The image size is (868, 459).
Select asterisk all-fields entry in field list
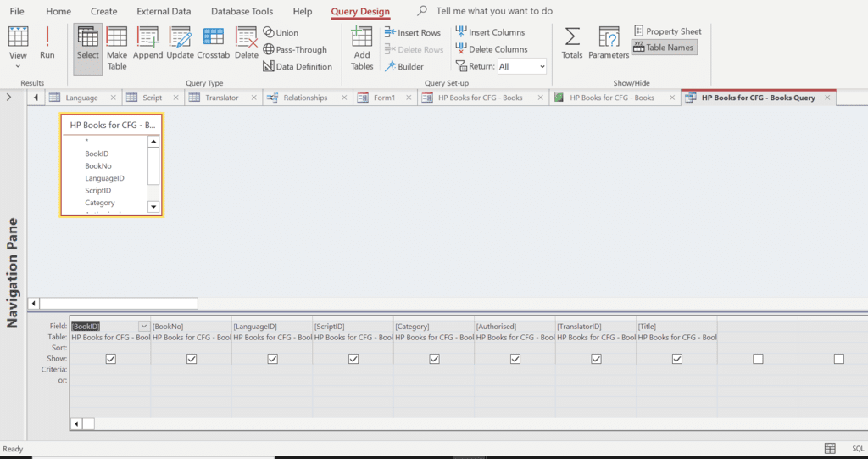pyautogui.click(x=87, y=141)
